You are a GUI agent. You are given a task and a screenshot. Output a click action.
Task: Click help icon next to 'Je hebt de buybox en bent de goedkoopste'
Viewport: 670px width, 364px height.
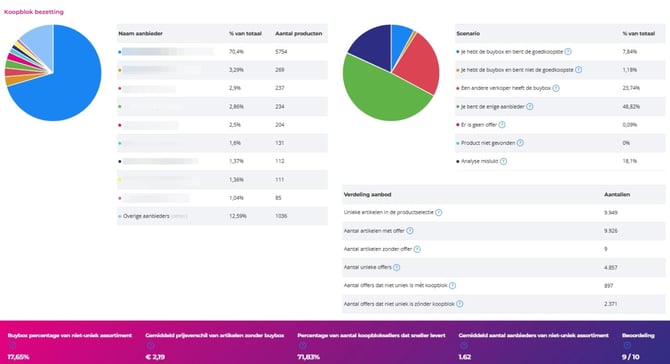[568, 52]
